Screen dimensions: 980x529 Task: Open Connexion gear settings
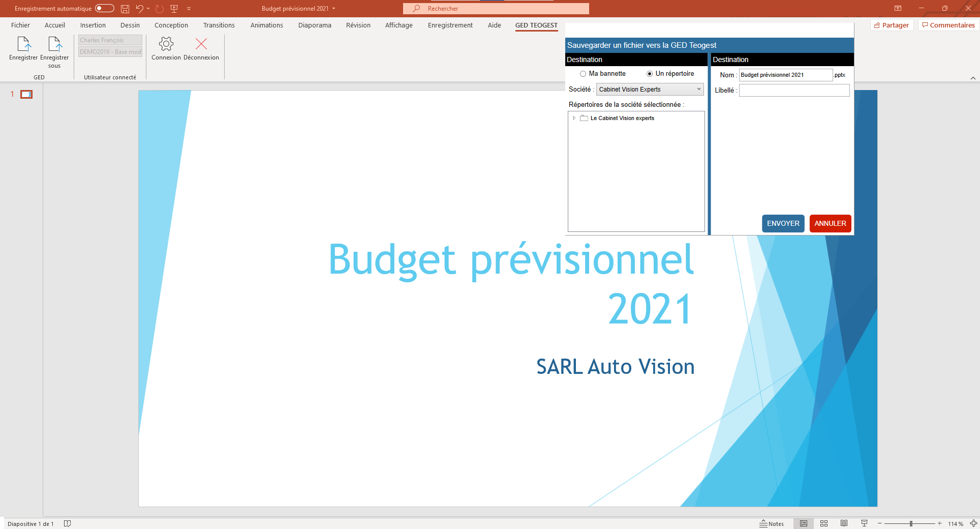(x=166, y=44)
